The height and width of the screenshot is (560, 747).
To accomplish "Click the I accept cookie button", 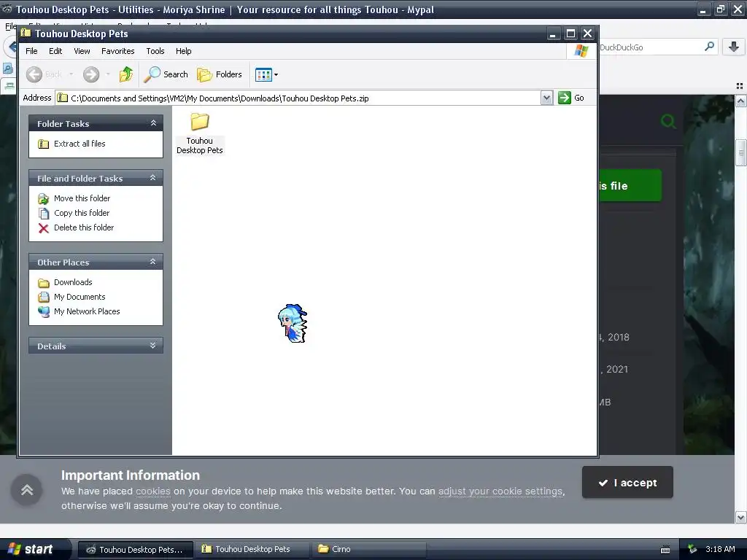I will coord(627,483).
